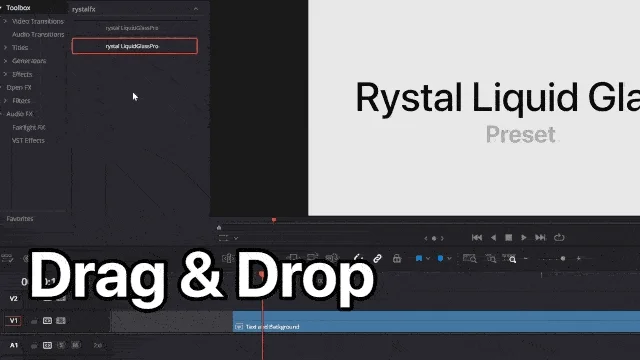Expand the Titles category arrow
The height and width of the screenshot is (360, 640).
5,47
